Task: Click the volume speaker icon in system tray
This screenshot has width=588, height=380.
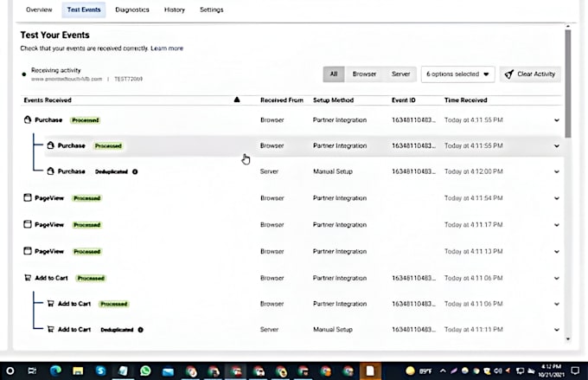Action: click(x=497, y=371)
